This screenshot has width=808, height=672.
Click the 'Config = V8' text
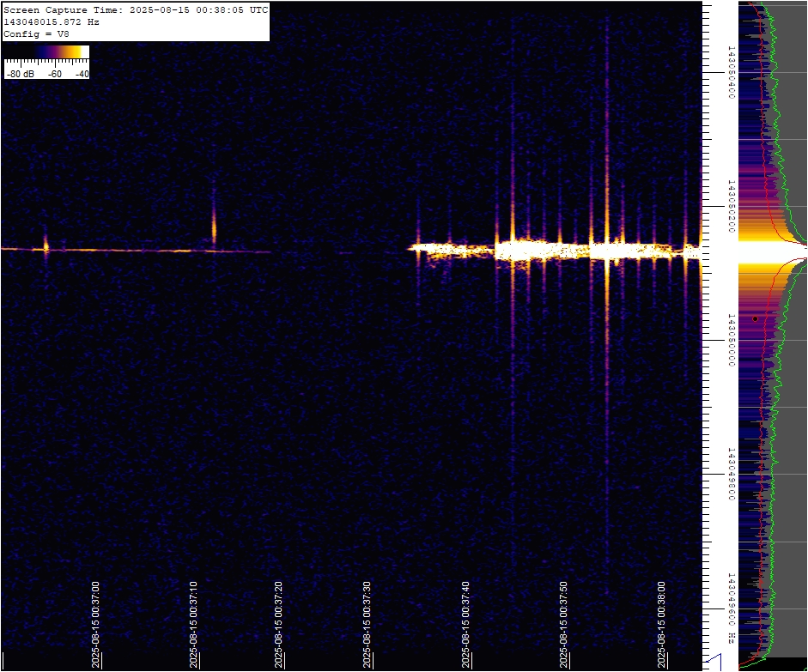[x=36, y=34]
